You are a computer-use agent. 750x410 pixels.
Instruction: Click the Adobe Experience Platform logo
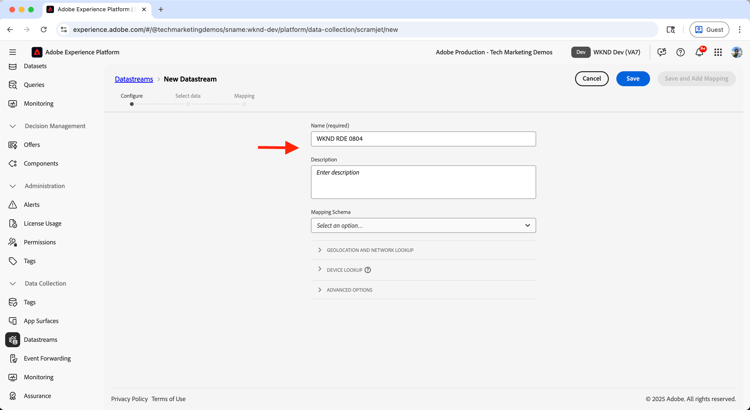click(x=37, y=52)
